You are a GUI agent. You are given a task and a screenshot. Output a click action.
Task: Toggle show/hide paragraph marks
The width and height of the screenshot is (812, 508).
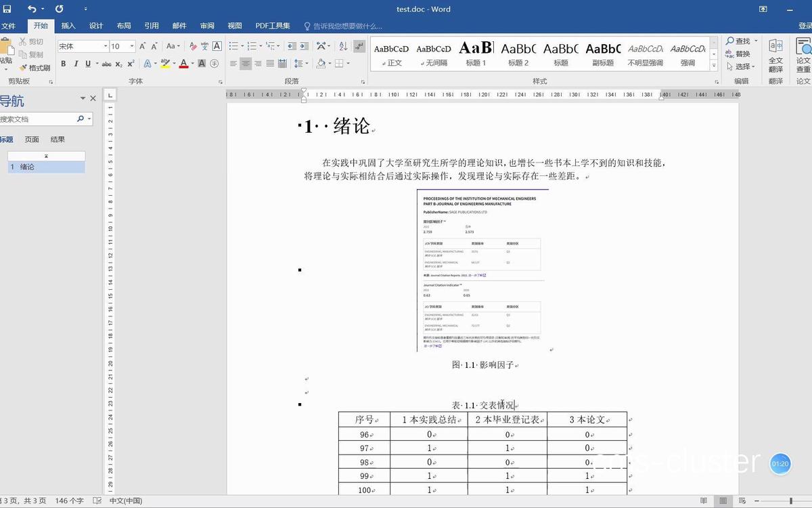click(361, 46)
